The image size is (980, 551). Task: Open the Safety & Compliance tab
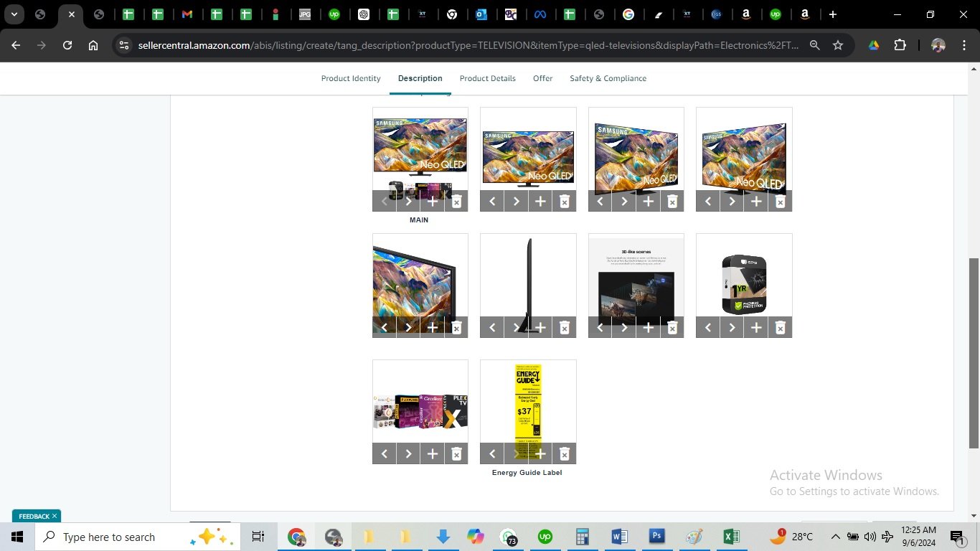coord(608,78)
